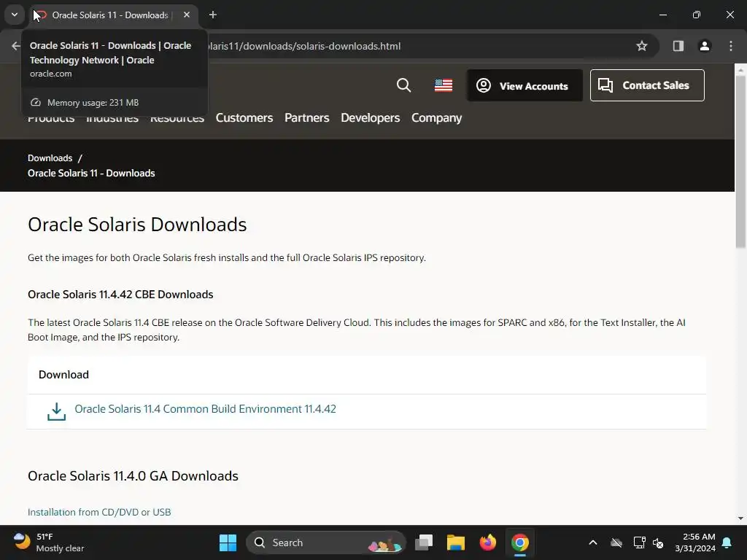Click the address bar URL
Viewport: 747px width, 560px height.
click(305, 46)
